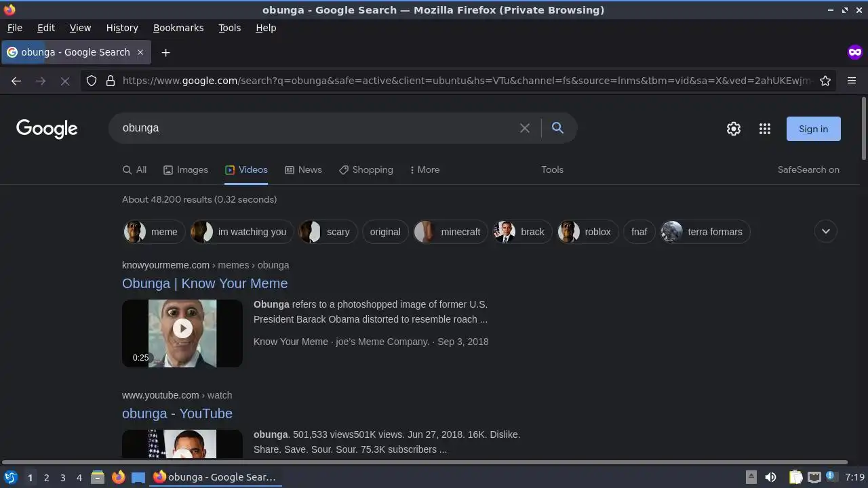
Task: Open the obunga - YouTube link
Action: point(177,413)
